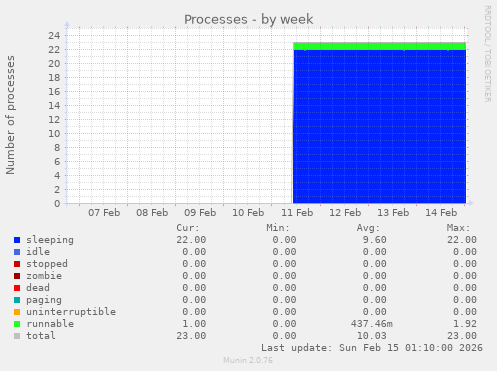Click the '10 Feb' x-axis label
The height and width of the screenshot is (371, 497).
[x=248, y=213]
